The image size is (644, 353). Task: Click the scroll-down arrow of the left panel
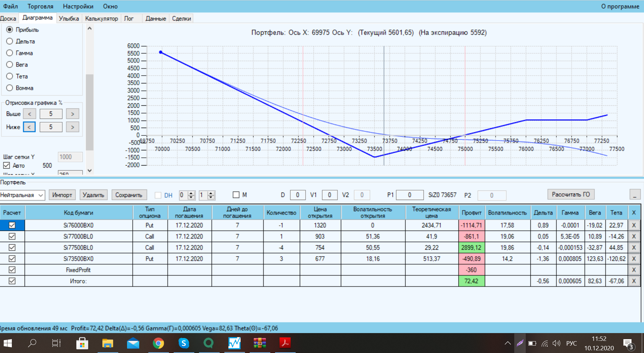coord(90,171)
